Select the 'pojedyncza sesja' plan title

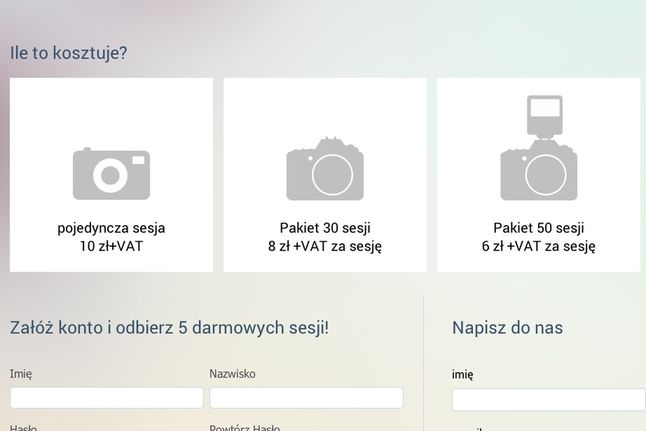click(111, 228)
